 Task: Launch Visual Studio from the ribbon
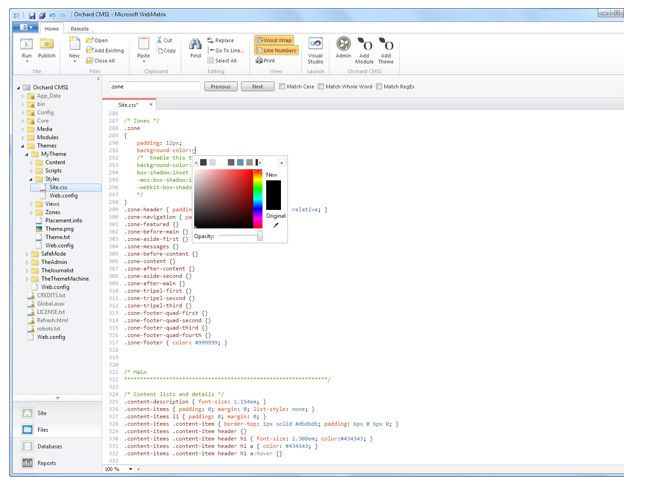315,50
